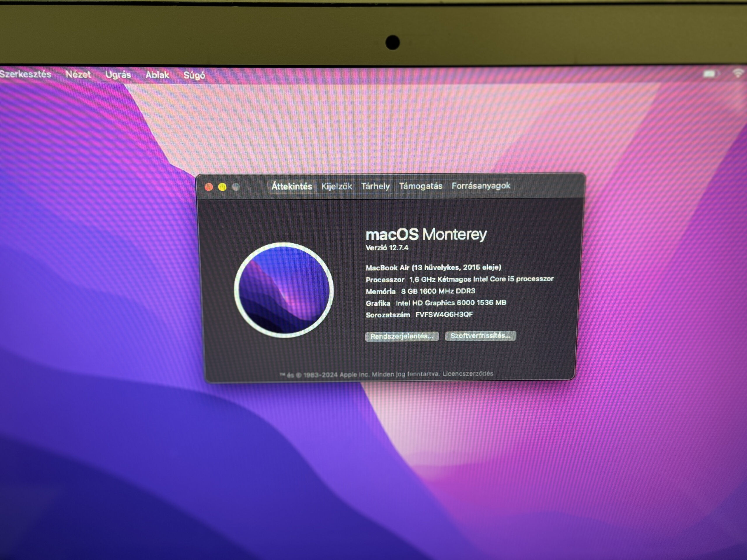This screenshot has width=747, height=560.
Task: Click the Grafika label
Action: pos(378,303)
